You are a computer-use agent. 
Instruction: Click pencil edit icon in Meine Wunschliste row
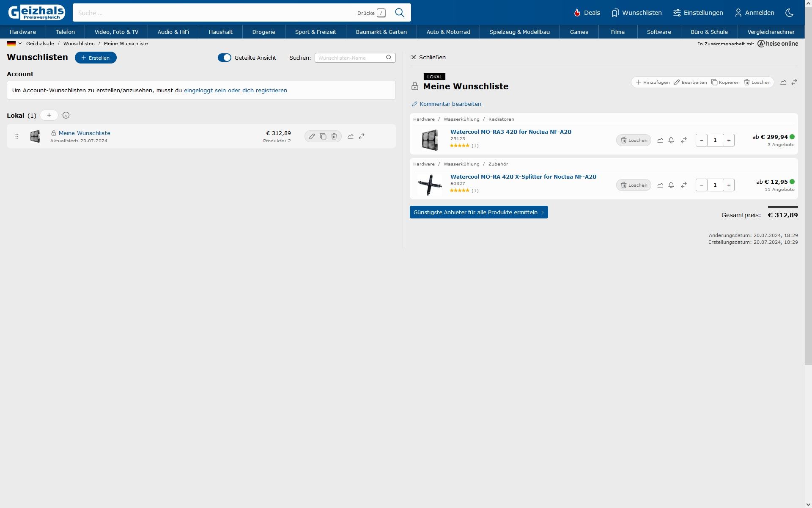[312, 136]
